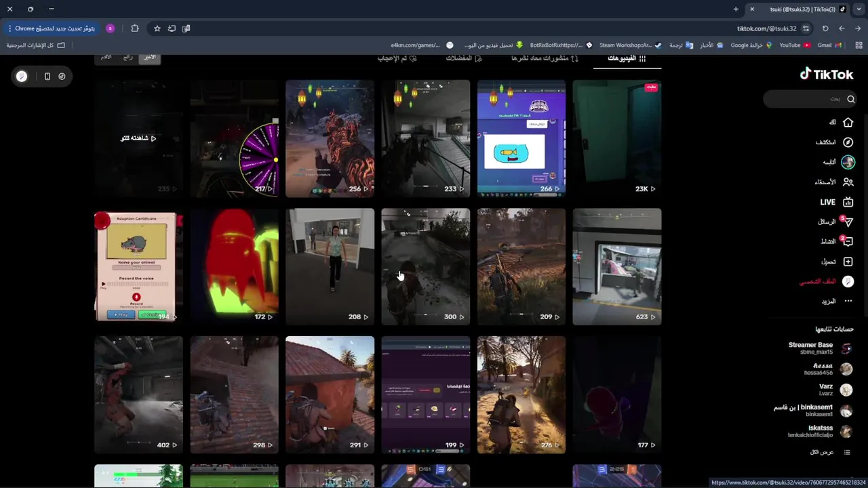Go forward in browser history

tap(842, 28)
